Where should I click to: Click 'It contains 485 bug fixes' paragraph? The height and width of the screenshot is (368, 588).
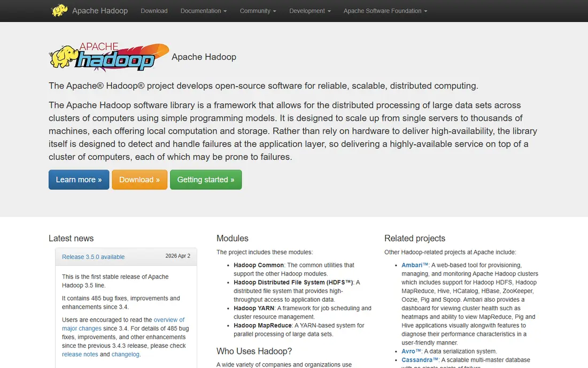click(121, 303)
